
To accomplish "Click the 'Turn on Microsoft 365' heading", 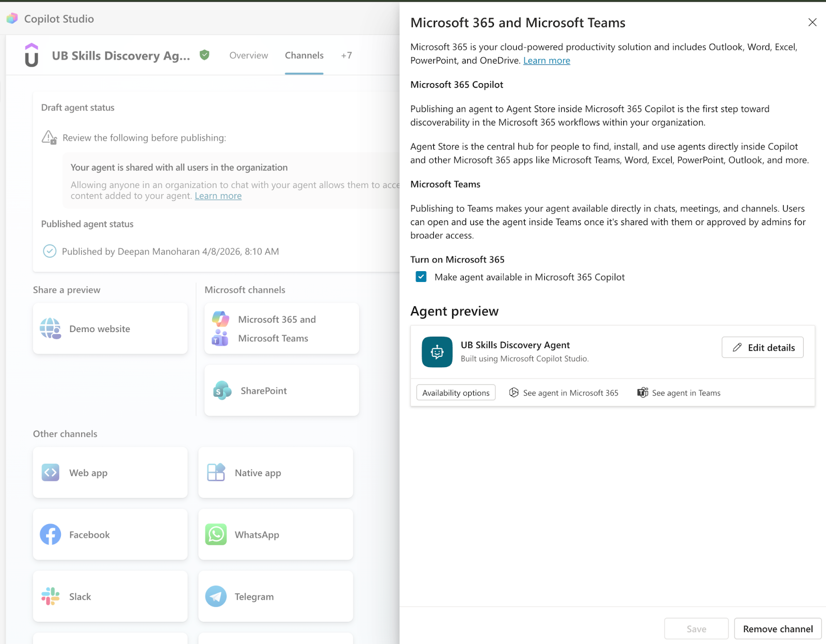I will click(457, 259).
